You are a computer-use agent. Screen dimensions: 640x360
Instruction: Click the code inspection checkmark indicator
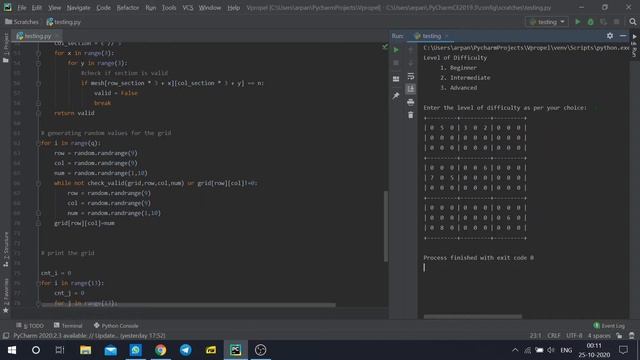pyautogui.click(x=384, y=47)
